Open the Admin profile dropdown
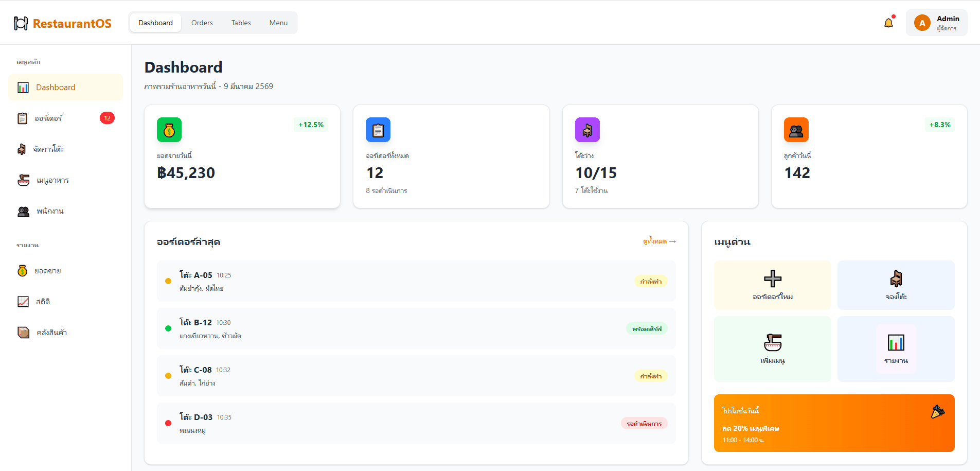This screenshot has width=980, height=471. (x=936, y=22)
